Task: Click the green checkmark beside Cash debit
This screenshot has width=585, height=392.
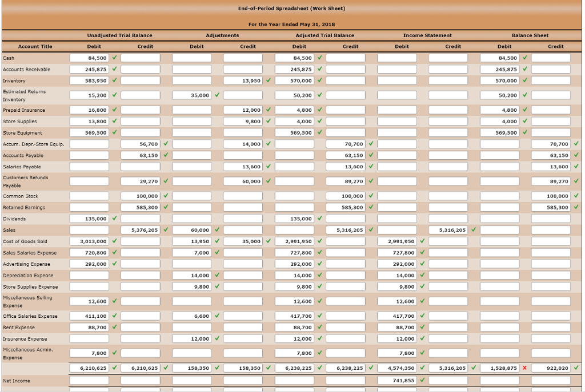Action: (x=114, y=58)
